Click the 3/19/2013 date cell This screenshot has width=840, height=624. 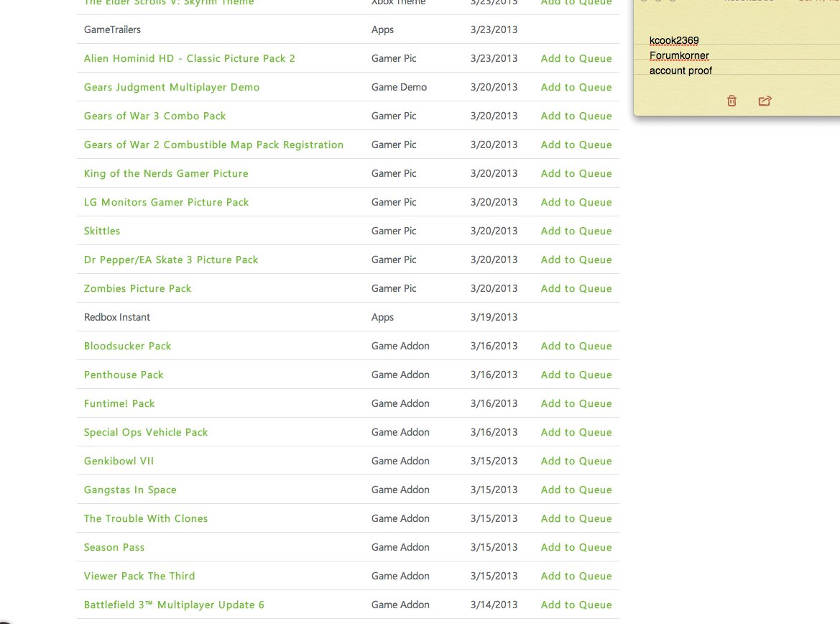tap(494, 317)
